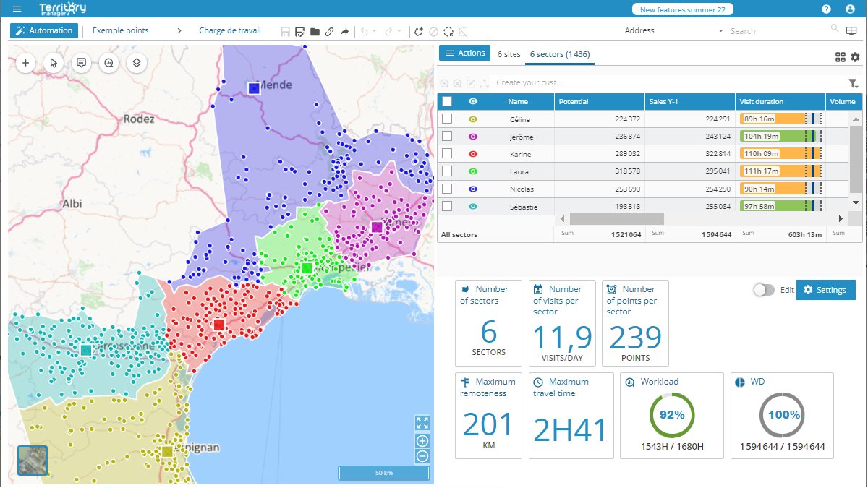This screenshot has width=868, height=488.
Task: Toggle the Edit switch on
Action: [x=764, y=290]
